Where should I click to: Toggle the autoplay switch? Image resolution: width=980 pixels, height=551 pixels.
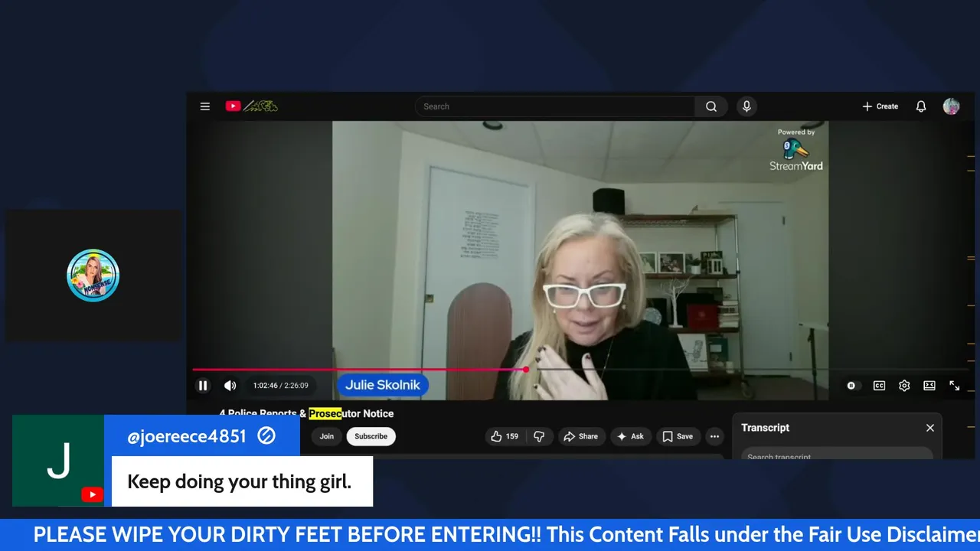tap(851, 386)
